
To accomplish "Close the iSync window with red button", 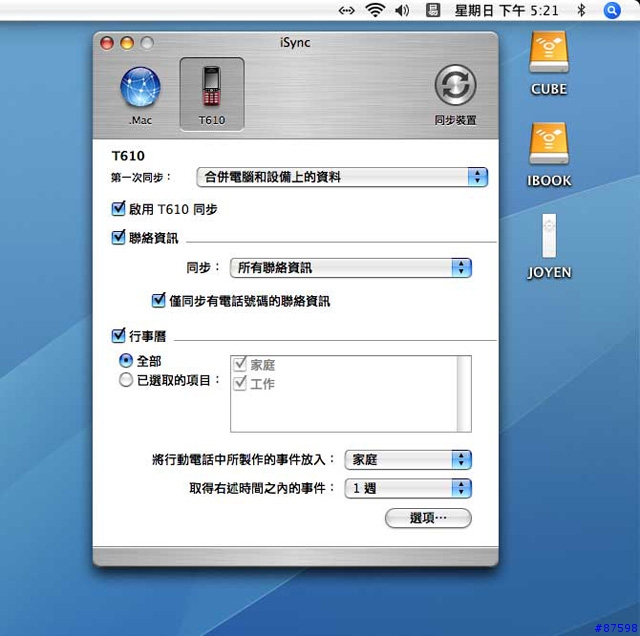I will [x=107, y=42].
